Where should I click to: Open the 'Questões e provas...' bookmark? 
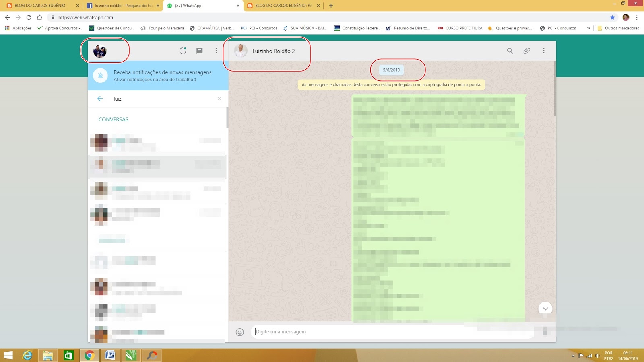[510, 28]
